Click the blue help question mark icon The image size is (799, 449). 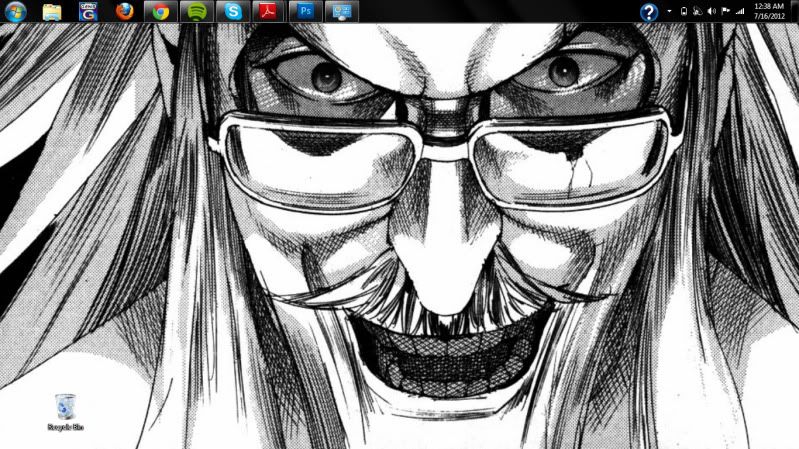(x=649, y=12)
